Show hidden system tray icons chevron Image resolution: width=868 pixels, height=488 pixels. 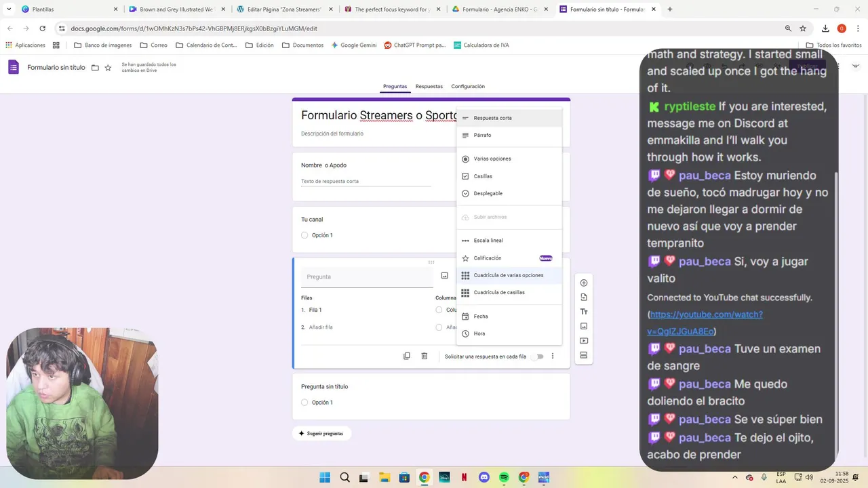734,477
